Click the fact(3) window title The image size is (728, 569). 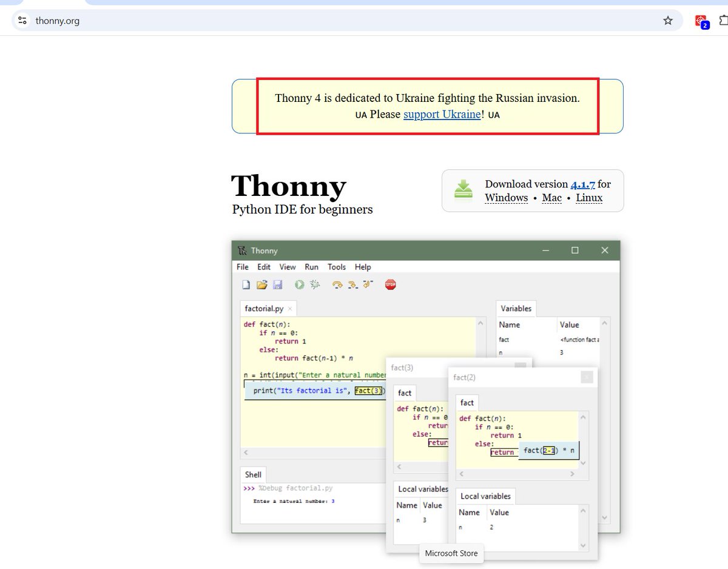(x=402, y=368)
